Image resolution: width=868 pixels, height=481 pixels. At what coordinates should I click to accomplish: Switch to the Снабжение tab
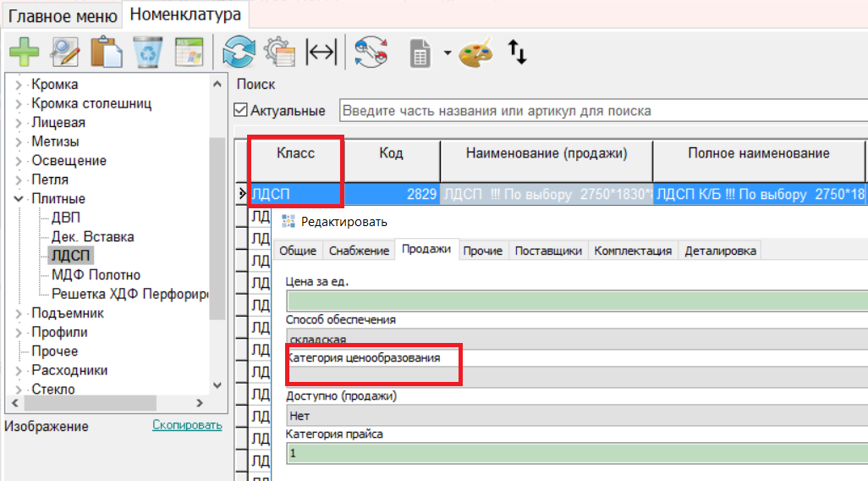[360, 251]
